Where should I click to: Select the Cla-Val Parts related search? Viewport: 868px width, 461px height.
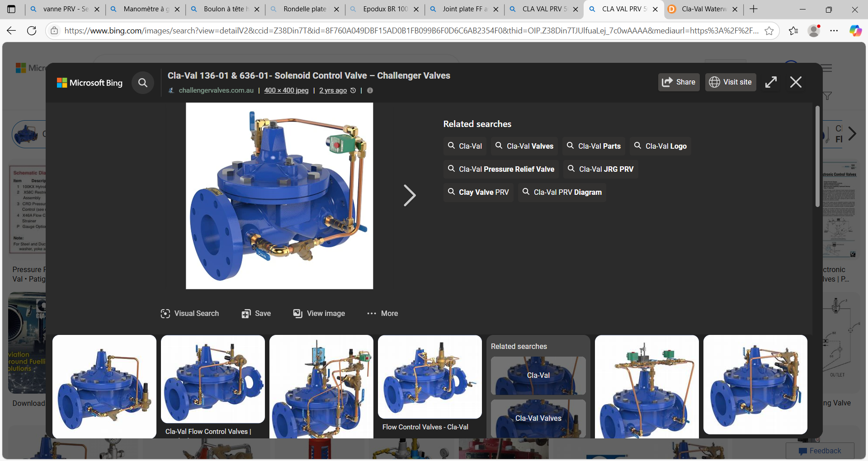coord(594,146)
